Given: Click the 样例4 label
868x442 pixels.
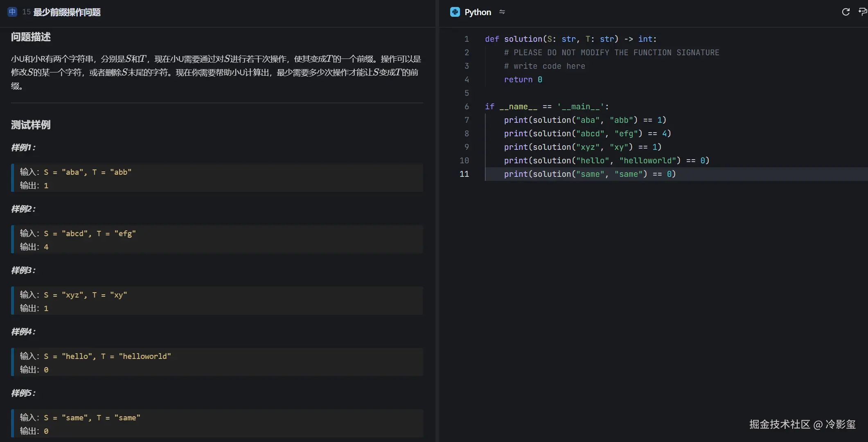Looking at the screenshot, I should click(x=23, y=332).
